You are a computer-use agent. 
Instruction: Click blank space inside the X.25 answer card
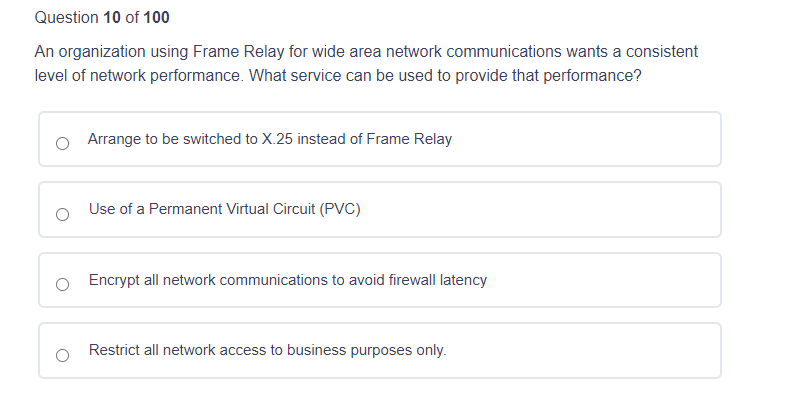pyautogui.click(x=582, y=139)
